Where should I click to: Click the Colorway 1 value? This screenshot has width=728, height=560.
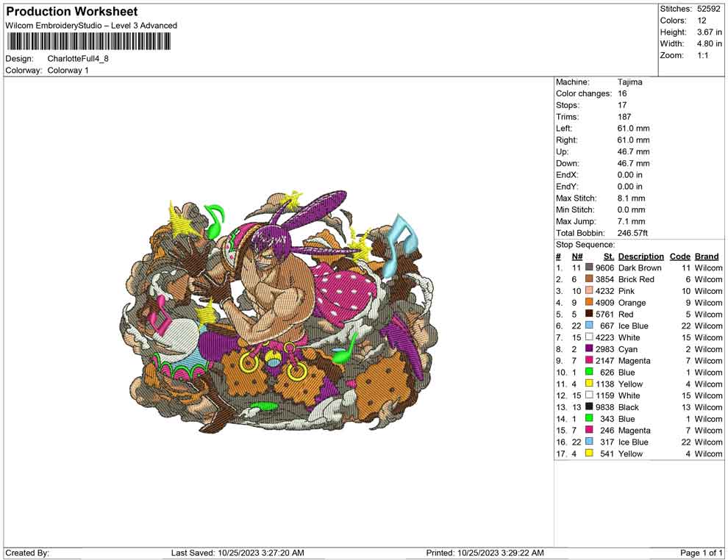pyautogui.click(x=68, y=71)
